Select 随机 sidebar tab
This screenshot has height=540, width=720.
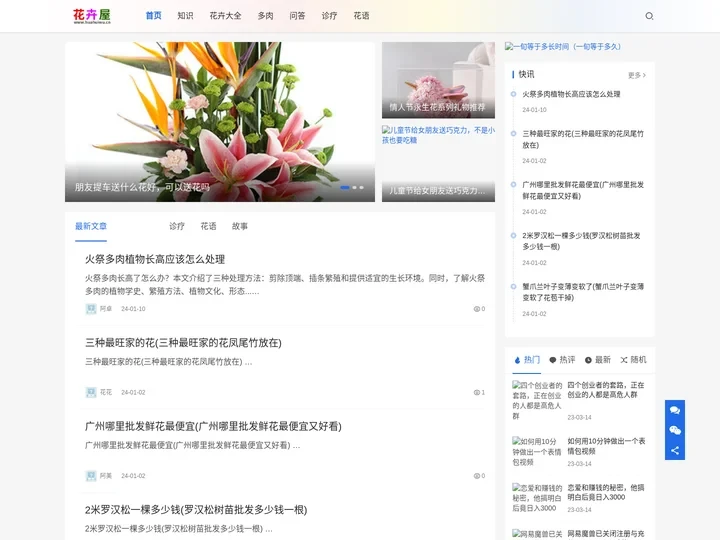[633, 360]
